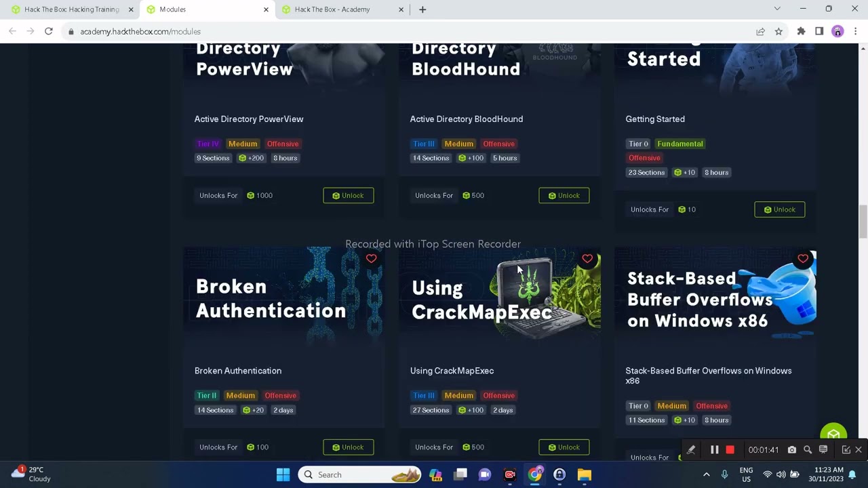Image resolution: width=868 pixels, height=488 pixels.
Task: Unlock the Using CrackMapExec module
Action: pos(564,447)
